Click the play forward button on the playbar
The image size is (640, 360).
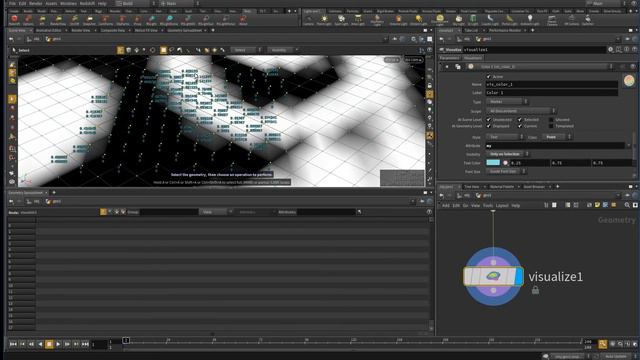coord(58,344)
